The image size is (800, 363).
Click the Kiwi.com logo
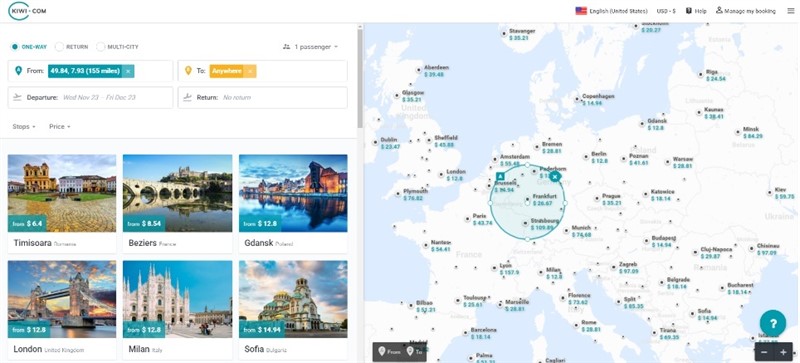click(27, 11)
